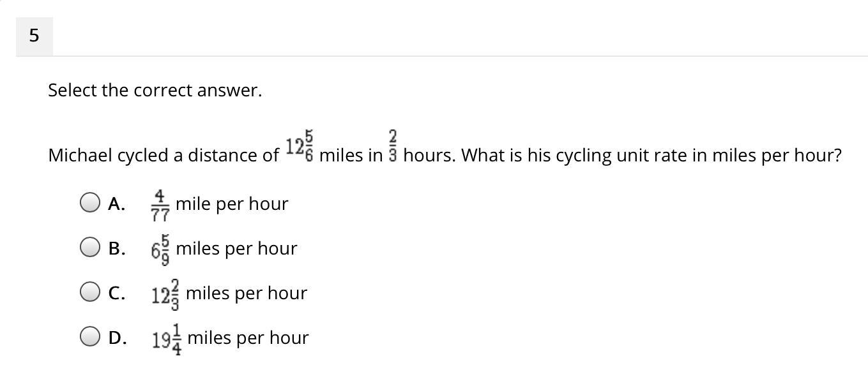Mark the option D radio button
Screen dimensions: 868x386
click(x=90, y=336)
